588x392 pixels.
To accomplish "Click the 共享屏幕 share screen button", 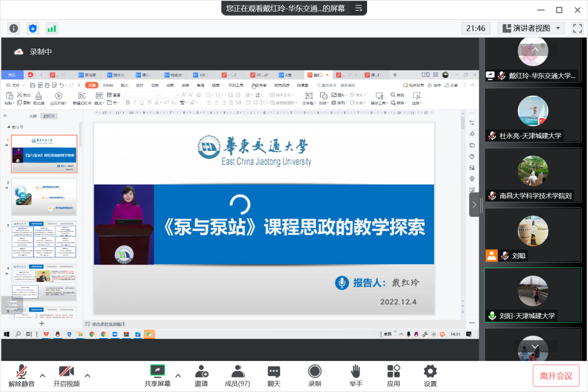I will (157, 375).
